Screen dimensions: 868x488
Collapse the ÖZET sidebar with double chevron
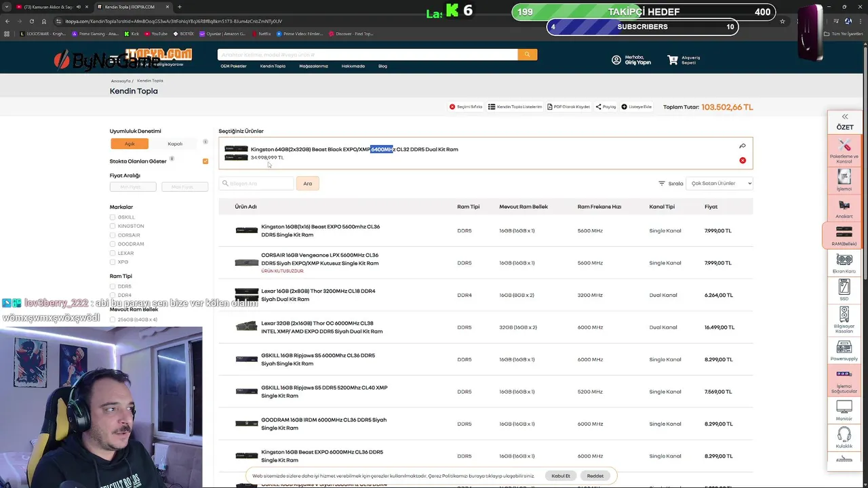845,117
